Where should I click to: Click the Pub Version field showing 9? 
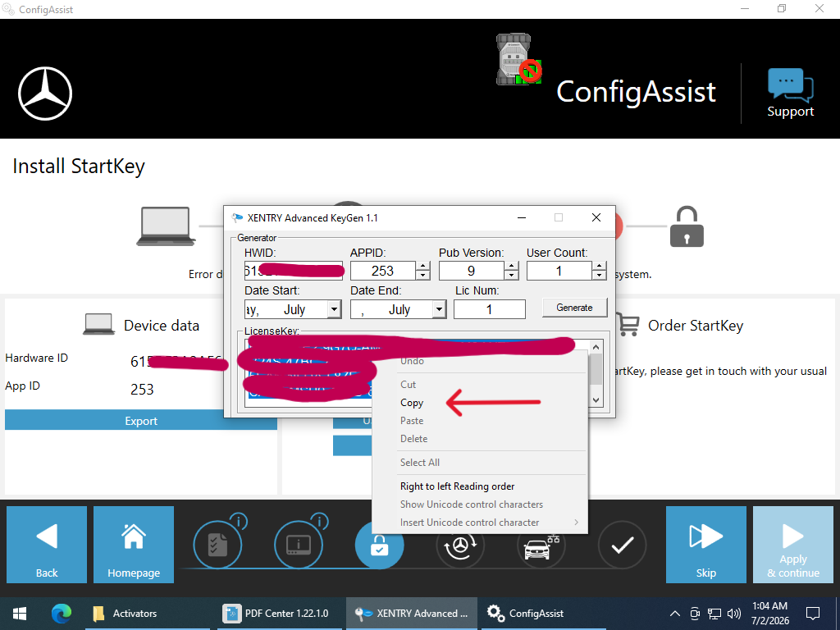[x=472, y=271]
